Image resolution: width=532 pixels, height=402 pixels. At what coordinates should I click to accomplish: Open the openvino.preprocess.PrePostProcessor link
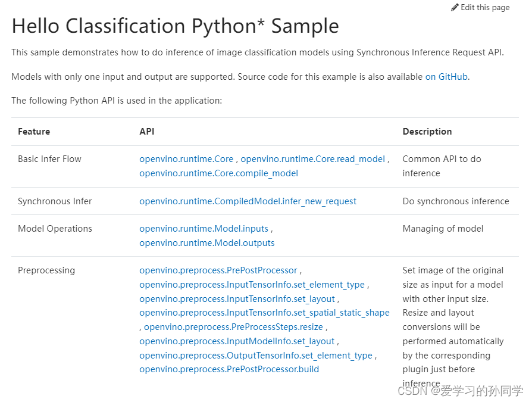coord(218,270)
